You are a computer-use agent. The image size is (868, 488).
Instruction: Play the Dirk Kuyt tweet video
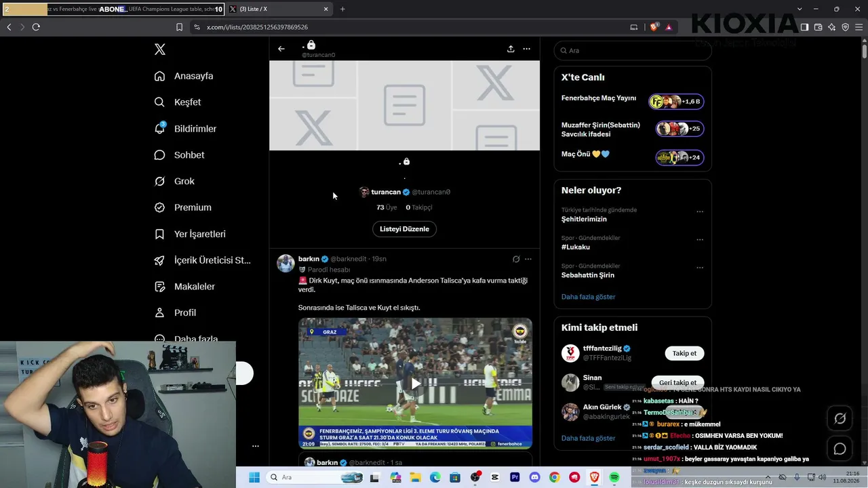pyautogui.click(x=416, y=384)
